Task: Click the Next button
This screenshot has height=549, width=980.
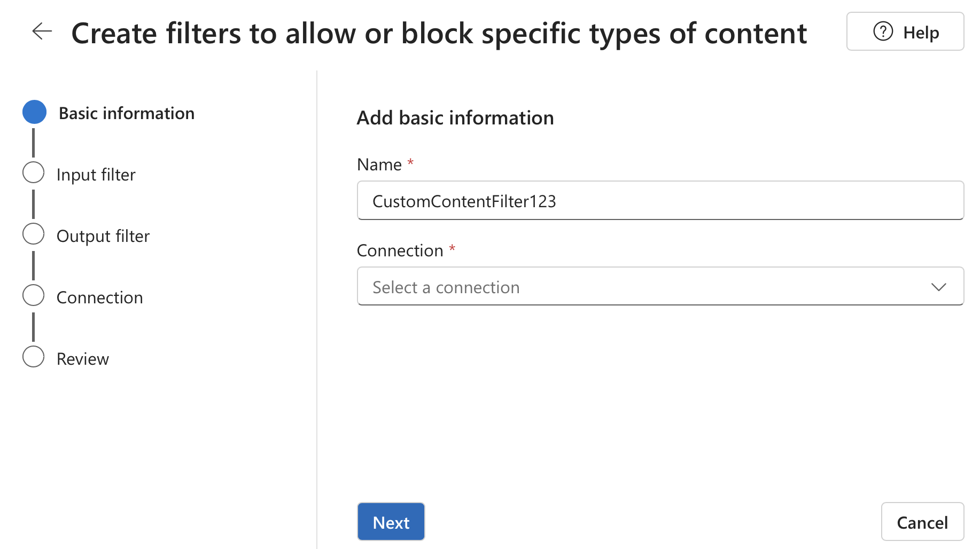Action: point(391,522)
